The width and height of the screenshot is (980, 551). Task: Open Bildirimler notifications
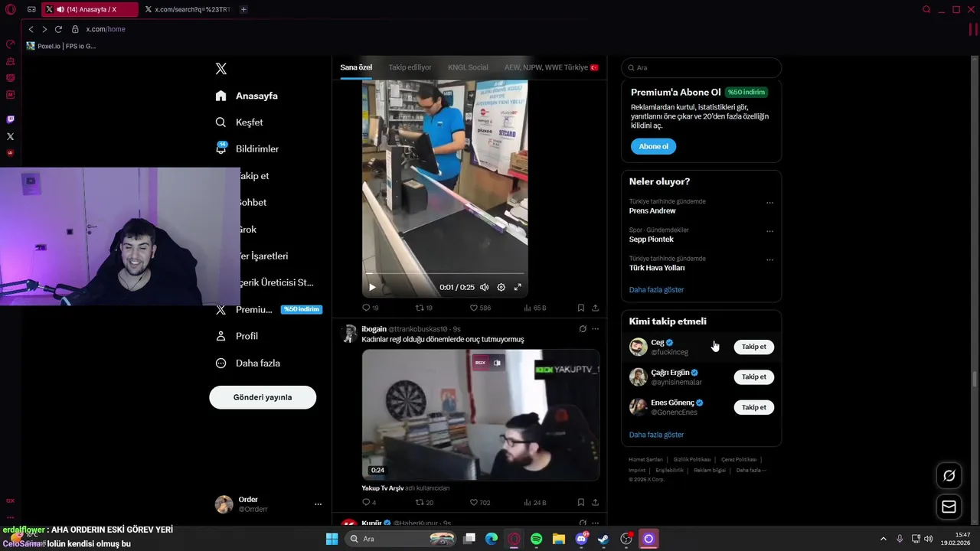point(247,149)
